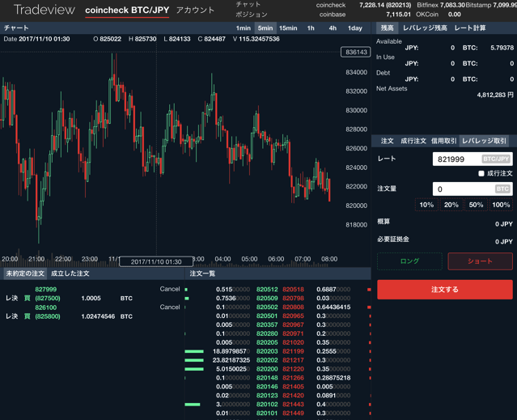Switch chart to 1day interval
The image size is (517, 420).
354,28
